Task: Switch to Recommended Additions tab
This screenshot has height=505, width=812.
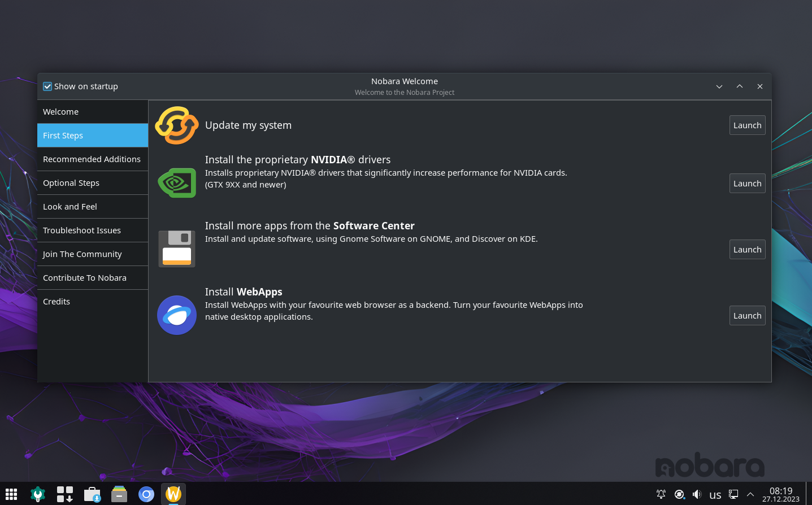Action: coord(93,159)
